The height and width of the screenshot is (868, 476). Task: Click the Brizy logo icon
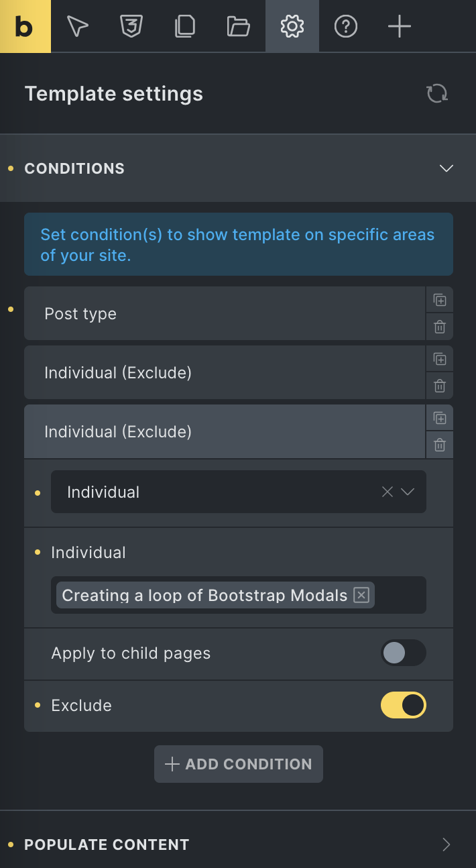(x=25, y=26)
